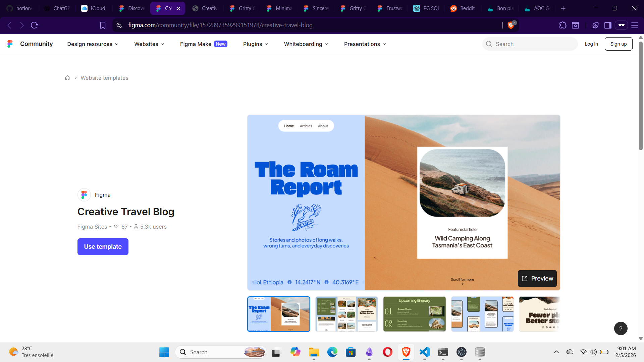Click the Figma author name link
Viewport: 644px width, 362px height.
pos(103,195)
